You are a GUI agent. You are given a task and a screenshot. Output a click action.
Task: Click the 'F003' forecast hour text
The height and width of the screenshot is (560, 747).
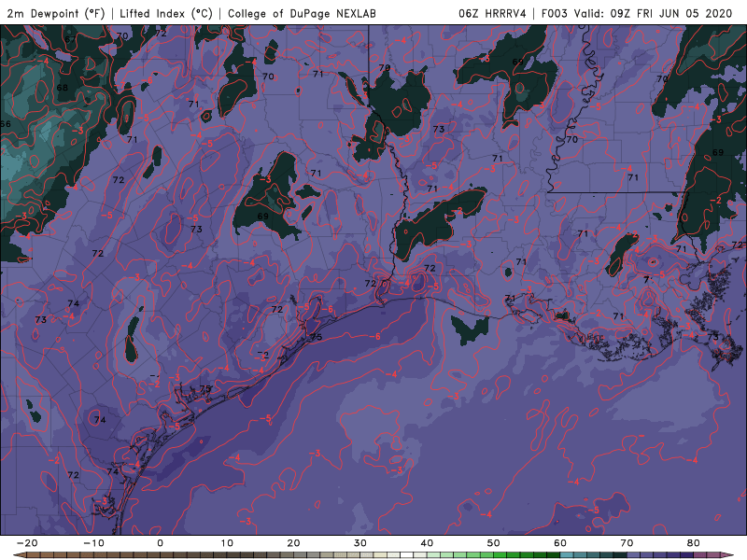(554, 13)
